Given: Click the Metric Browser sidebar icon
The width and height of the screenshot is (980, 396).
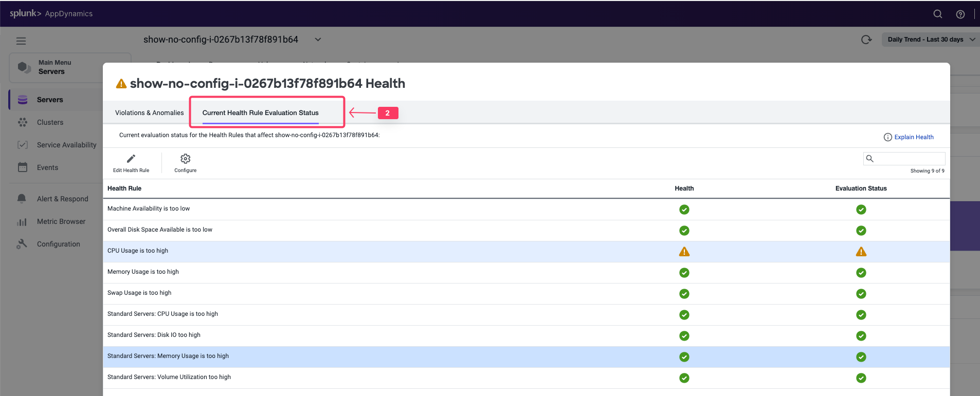Looking at the screenshot, I should pyautogui.click(x=22, y=222).
